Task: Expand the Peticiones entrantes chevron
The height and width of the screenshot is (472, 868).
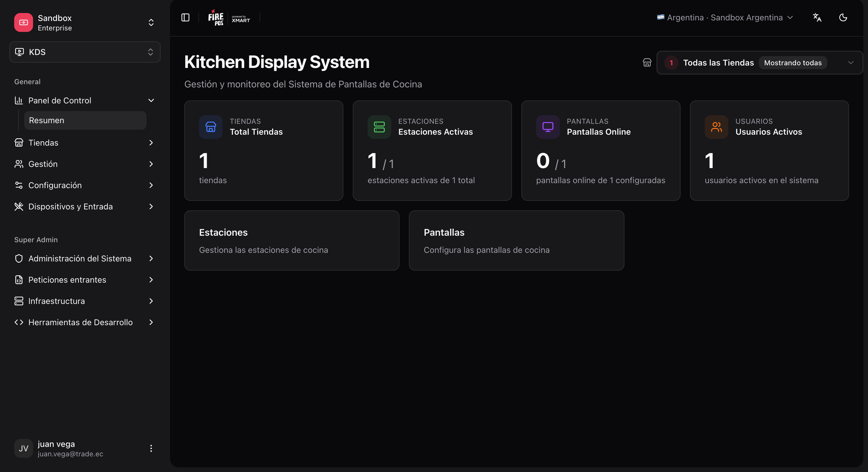Action: pos(151,280)
